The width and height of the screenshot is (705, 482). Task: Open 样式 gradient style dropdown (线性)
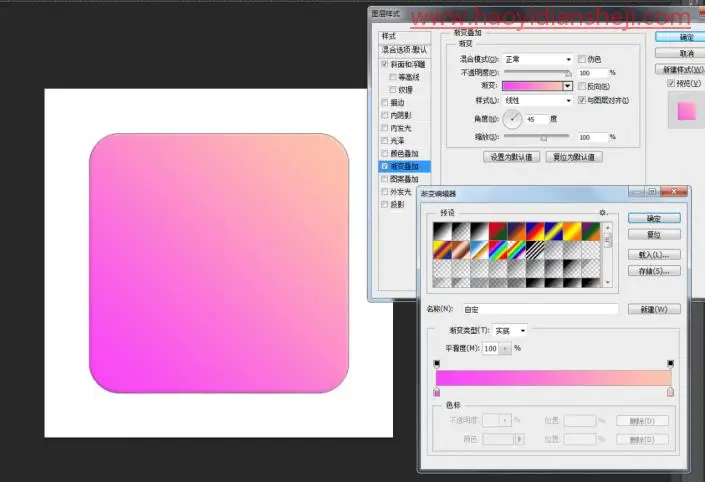(538, 100)
